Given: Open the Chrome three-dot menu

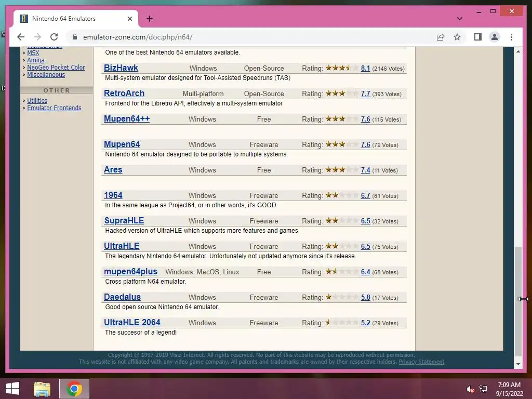Looking at the screenshot, I should point(511,37).
